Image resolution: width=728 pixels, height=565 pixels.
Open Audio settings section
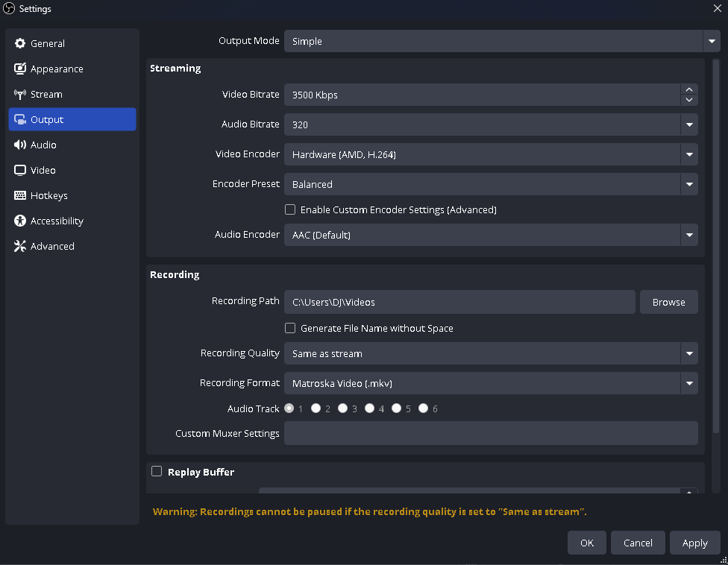pos(72,145)
